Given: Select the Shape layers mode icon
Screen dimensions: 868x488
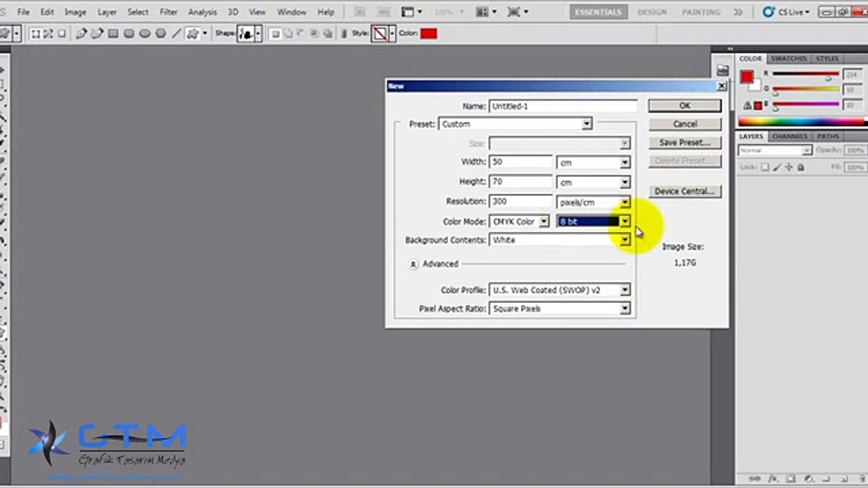Looking at the screenshot, I should tap(37, 33).
